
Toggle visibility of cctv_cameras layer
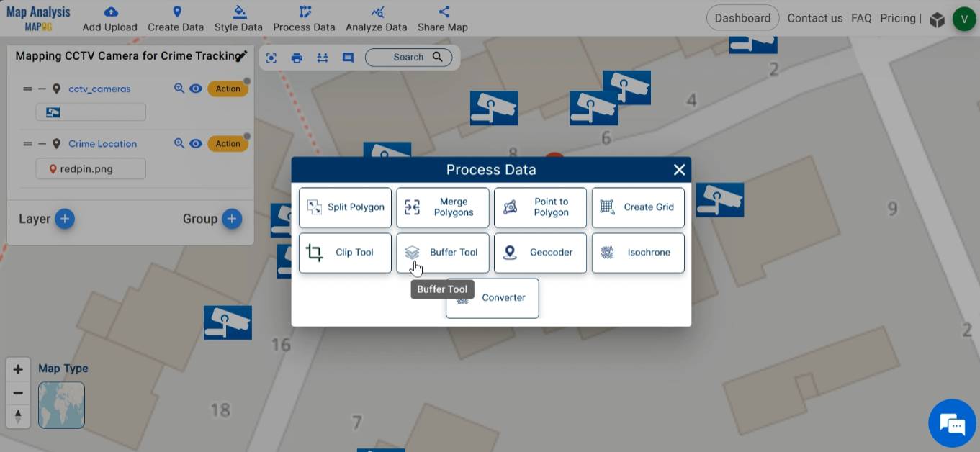(x=195, y=89)
